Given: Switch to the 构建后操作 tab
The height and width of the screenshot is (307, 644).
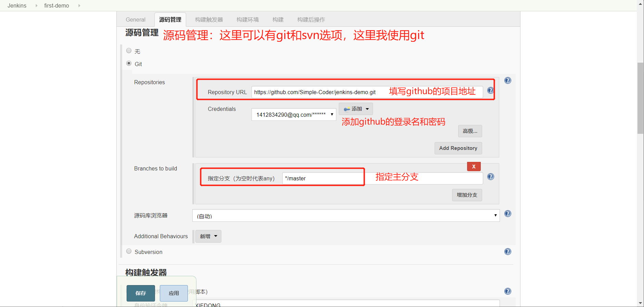Looking at the screenshot, I should pyautogui.click(x=311, y=20).
